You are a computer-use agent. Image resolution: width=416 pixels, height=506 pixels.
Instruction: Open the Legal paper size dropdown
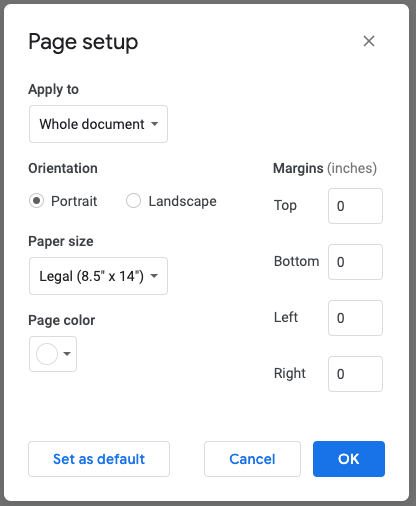coord(98,276)
